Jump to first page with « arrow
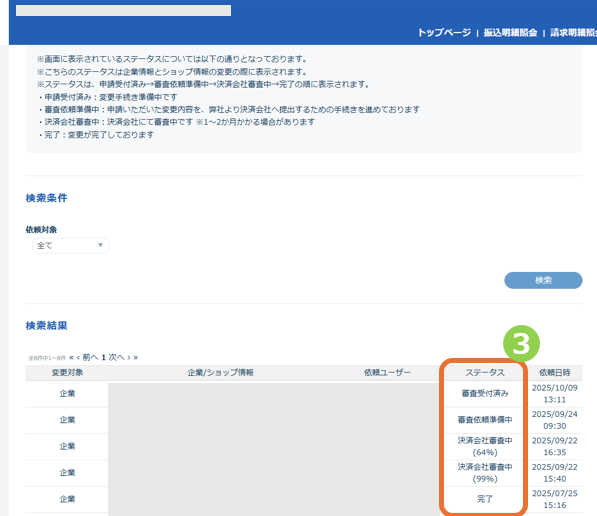The width and height of the screenshot is (597, 516). [71, 358]
